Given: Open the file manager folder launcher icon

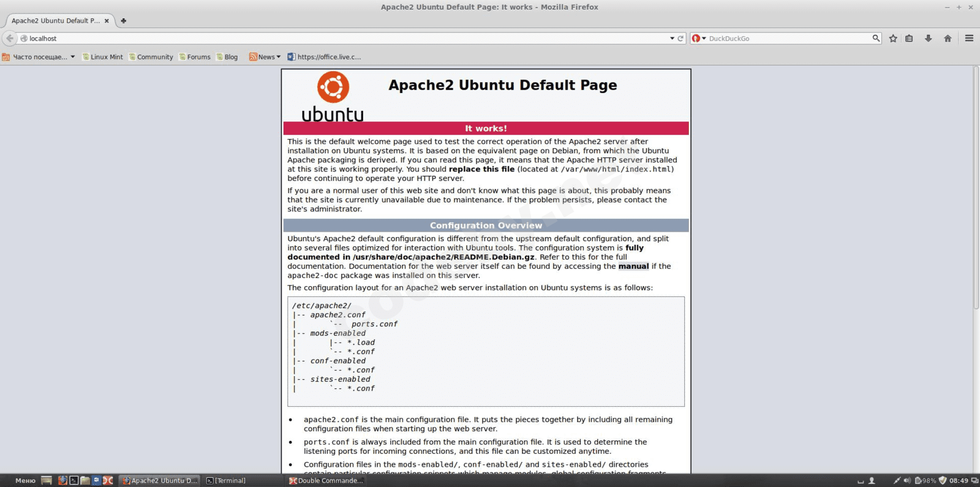Looking at the screenshot, I should point(85,481).
